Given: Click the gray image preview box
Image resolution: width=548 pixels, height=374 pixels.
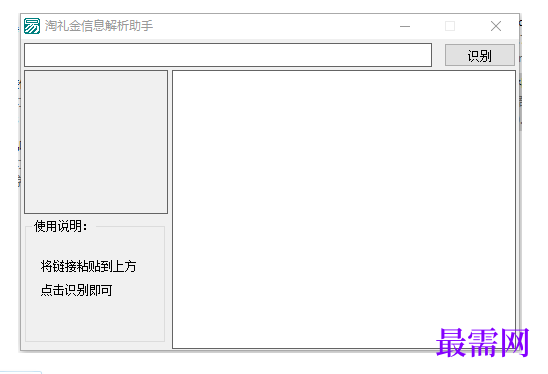Looking at the screenshot, I should pos(96,142).
